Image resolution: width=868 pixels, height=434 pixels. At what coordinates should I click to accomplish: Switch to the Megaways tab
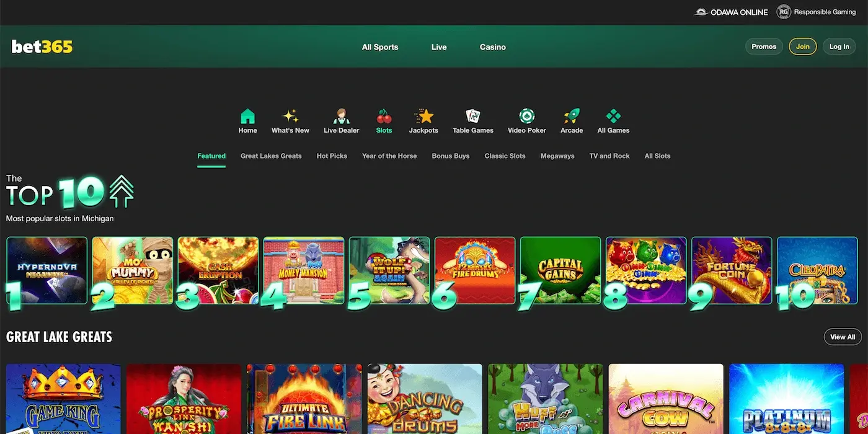557,156
